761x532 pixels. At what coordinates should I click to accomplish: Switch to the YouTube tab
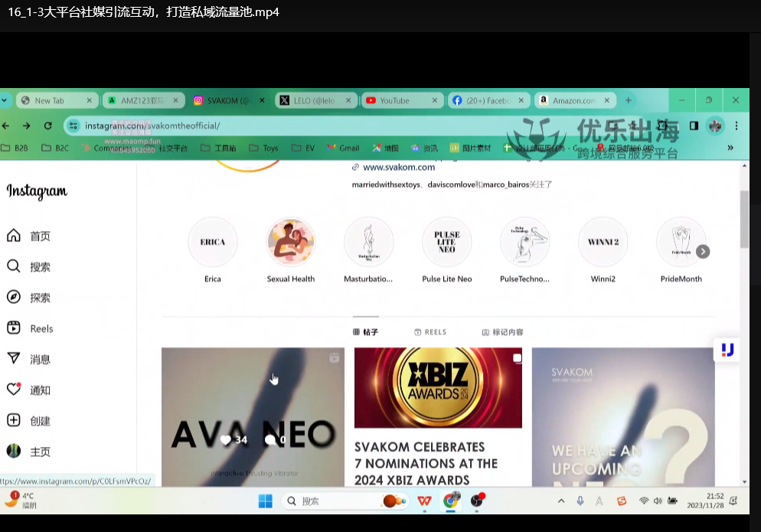click(403, 100)
